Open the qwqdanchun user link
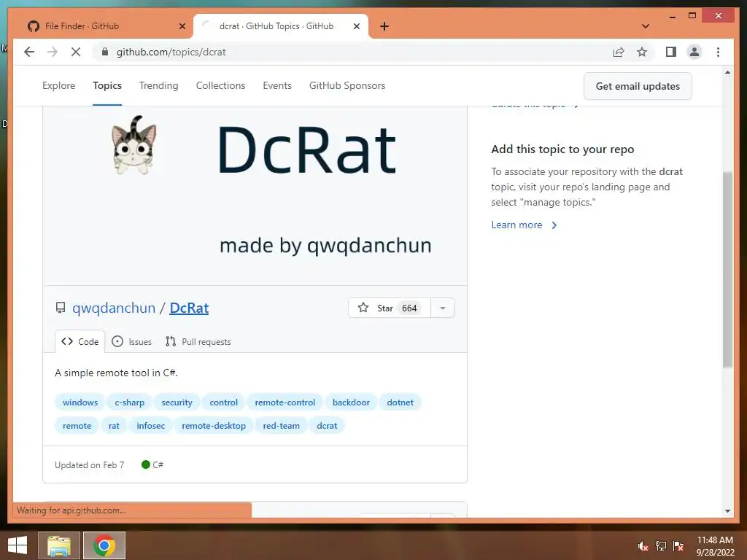The height and width of the screenshot is (560, 747). 114,308
